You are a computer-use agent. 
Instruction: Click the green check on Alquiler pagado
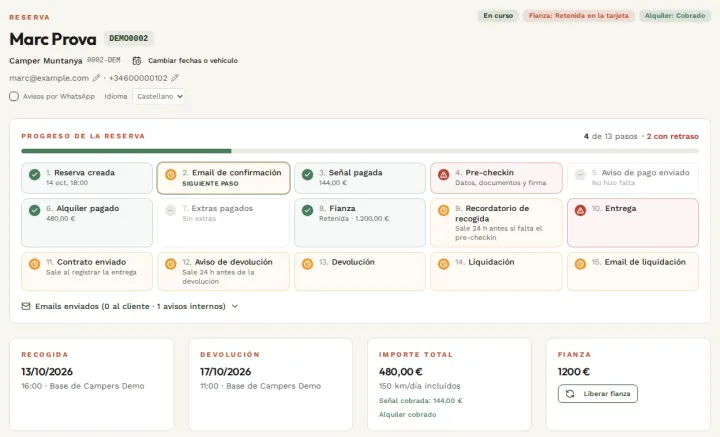[34, 210]
